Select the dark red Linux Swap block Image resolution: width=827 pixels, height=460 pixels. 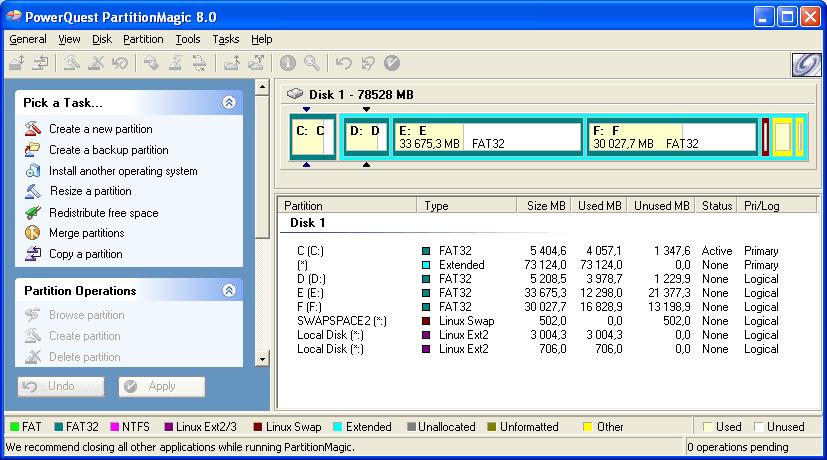[765, 137]
